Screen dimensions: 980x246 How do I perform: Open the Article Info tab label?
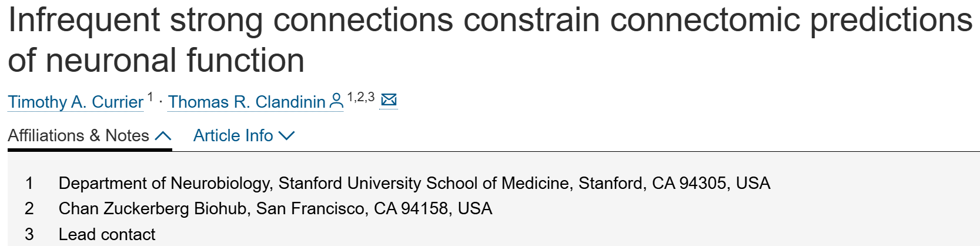tap(233, 136)
